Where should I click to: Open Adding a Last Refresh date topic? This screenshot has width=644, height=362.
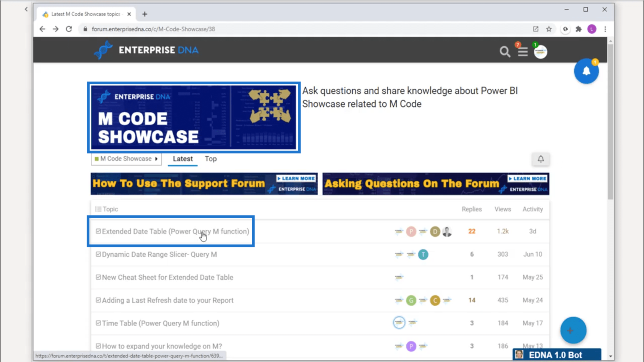168,300
